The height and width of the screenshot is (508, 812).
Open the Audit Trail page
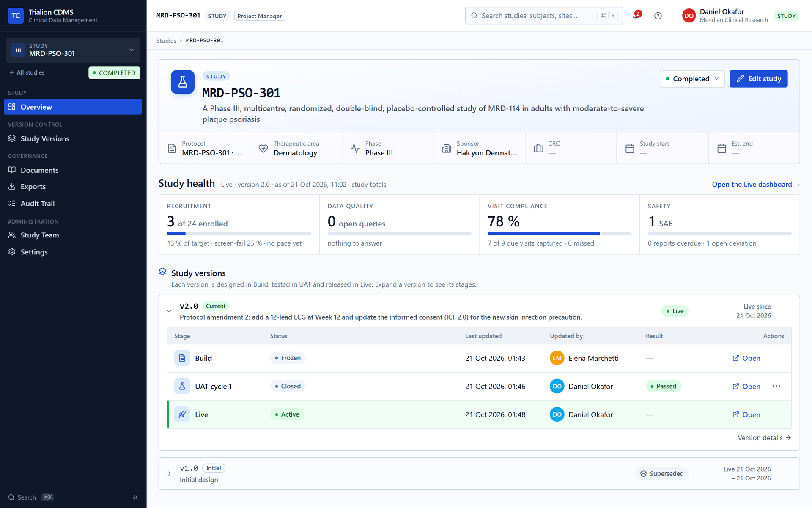tap(73, 204)
